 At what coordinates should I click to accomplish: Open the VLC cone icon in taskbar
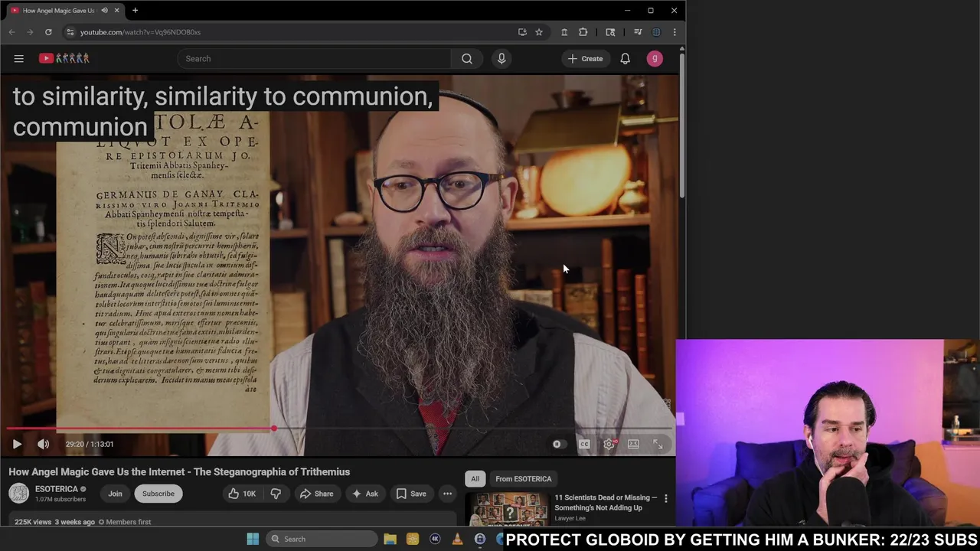[457, 539]
